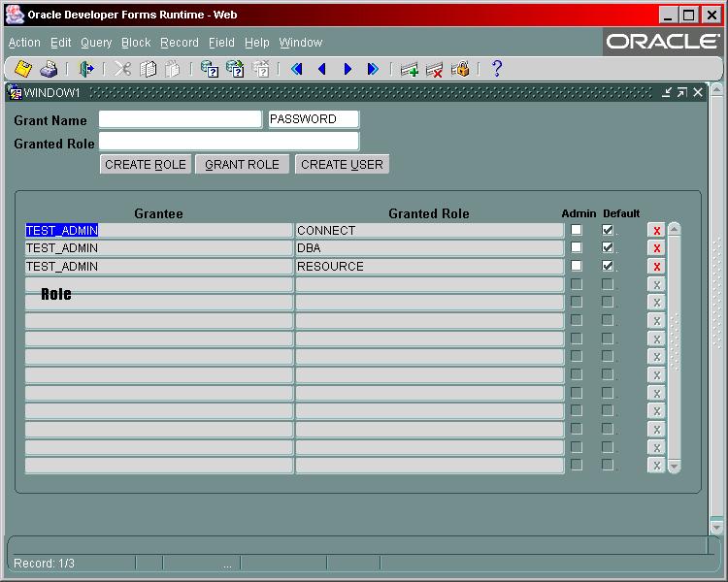
Task: Toggle Admin checkbox for CONNECT role
Action: coord(577,230)
